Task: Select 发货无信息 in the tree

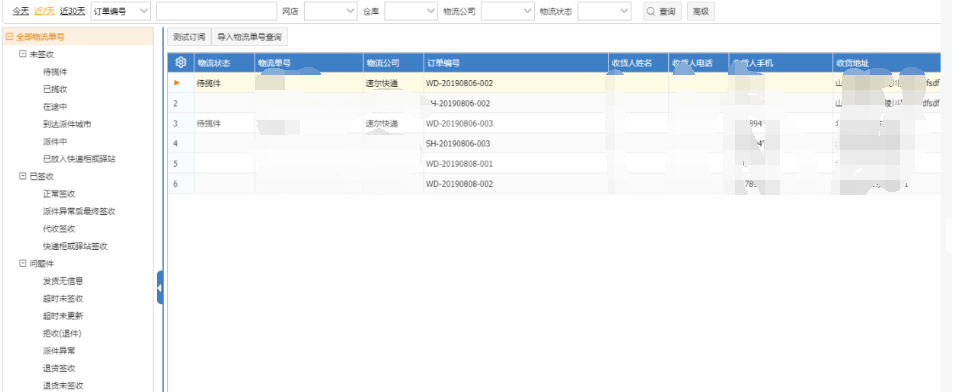Action: pos(63,281)
